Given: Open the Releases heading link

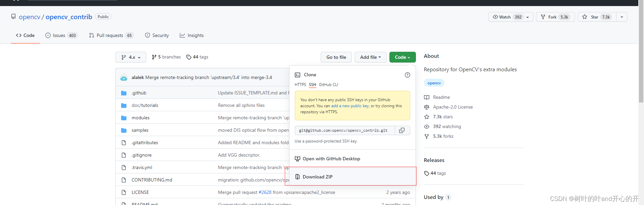Looking at the screenshot, I should pos(434,160).
